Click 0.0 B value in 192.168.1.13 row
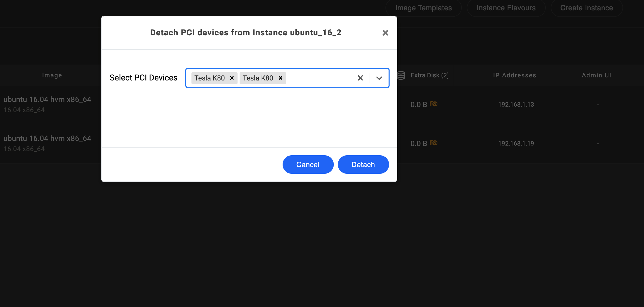 [x=419, y=105]
